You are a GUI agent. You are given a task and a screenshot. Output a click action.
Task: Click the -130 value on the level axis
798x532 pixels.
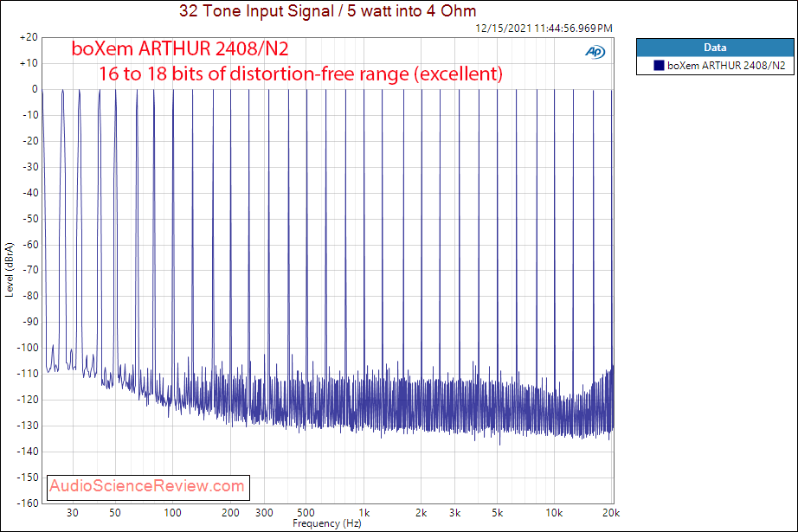(x=28, y=426)
